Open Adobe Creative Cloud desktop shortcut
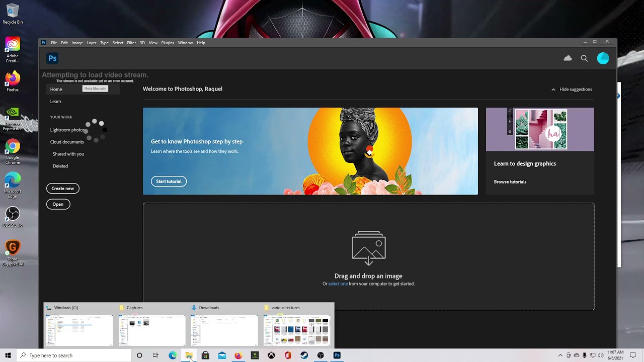Image resolution: width=644 pixels, height=362 pixels. tap(13, 50)
